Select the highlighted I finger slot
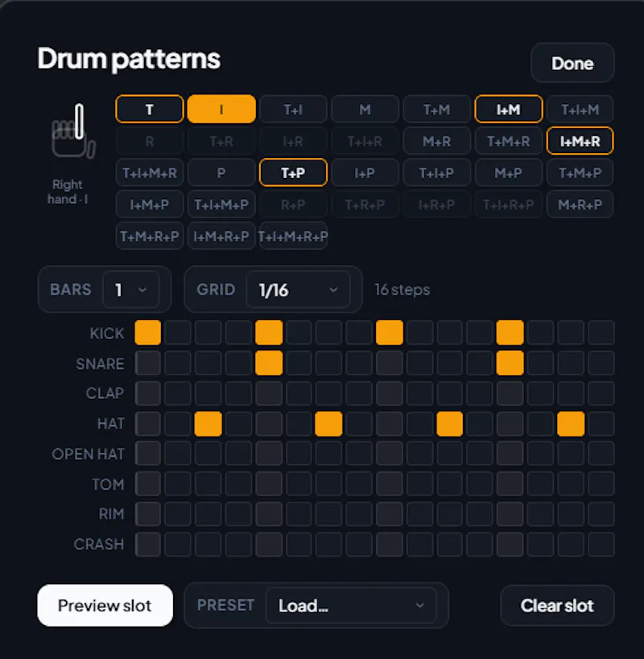The width and height of the screenshot is (644, 659). tap(221, 110)
